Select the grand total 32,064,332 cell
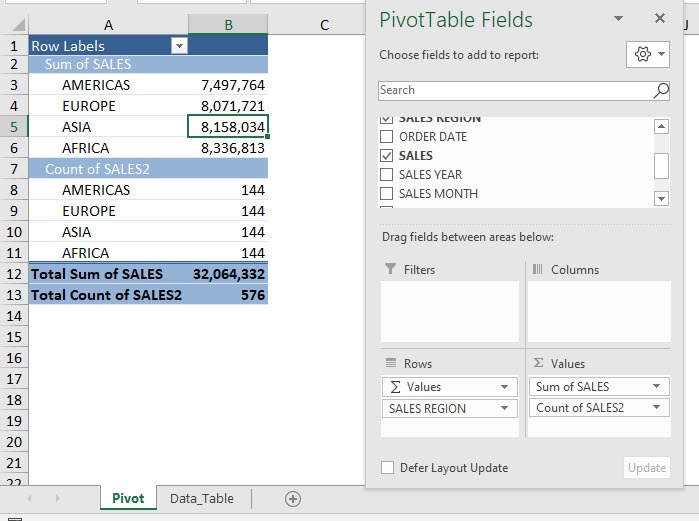The width and height of the screenshot is (699, 521). pos(228,274)
